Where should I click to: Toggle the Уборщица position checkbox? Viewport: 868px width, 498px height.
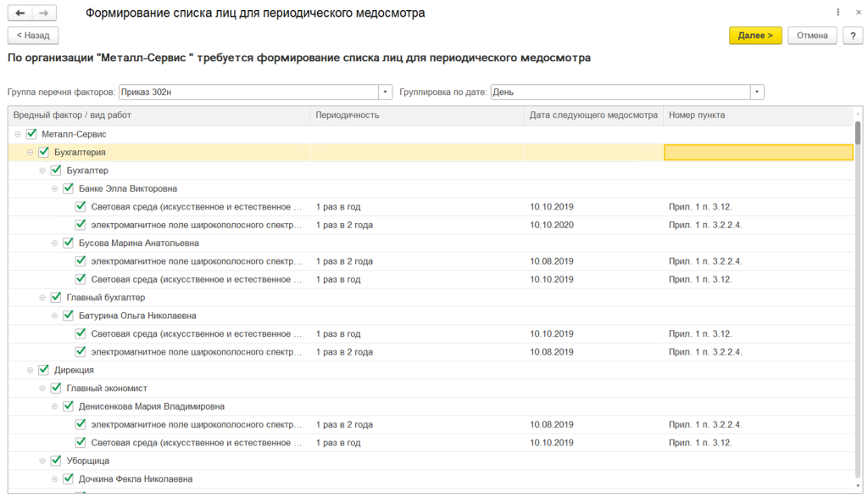click(x=56, y=461)
